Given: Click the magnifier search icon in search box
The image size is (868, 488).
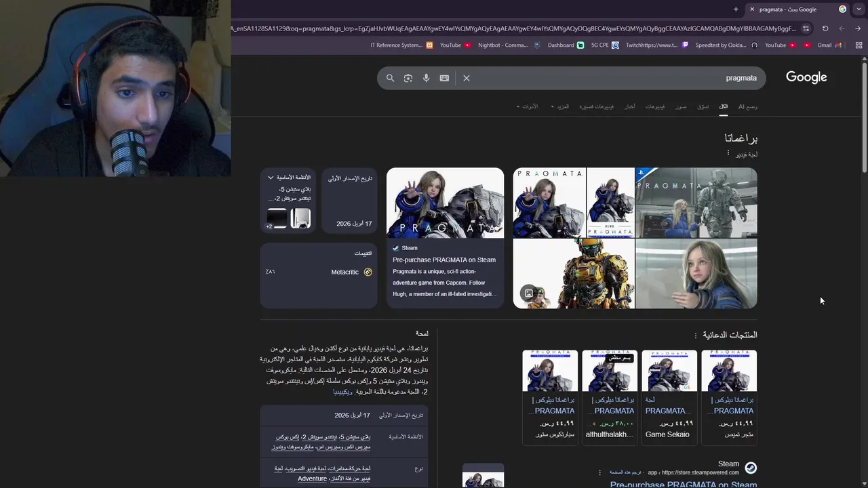Looking at the screenshot, I should (390, 78).
